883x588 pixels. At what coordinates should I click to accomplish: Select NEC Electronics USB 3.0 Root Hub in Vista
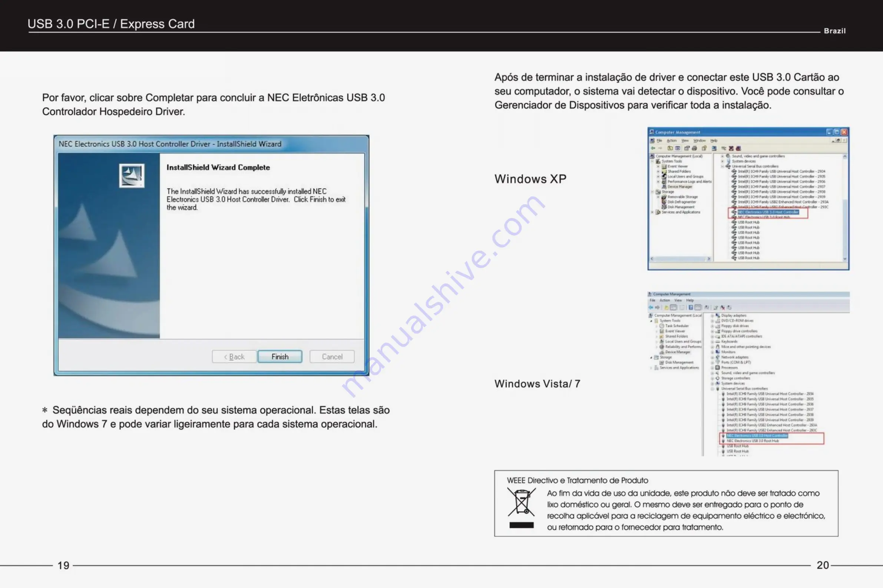pyautogui.click(x=753, y=441)
